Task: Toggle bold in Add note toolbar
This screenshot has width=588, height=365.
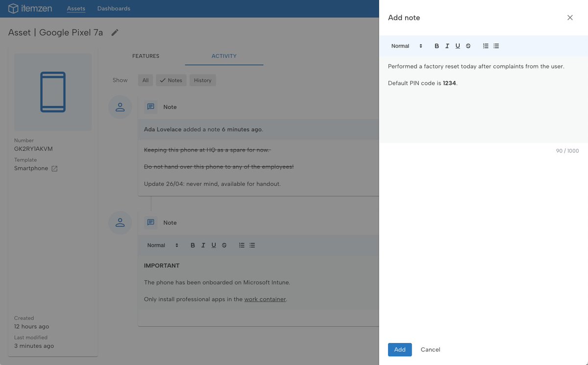Action: 437,46
